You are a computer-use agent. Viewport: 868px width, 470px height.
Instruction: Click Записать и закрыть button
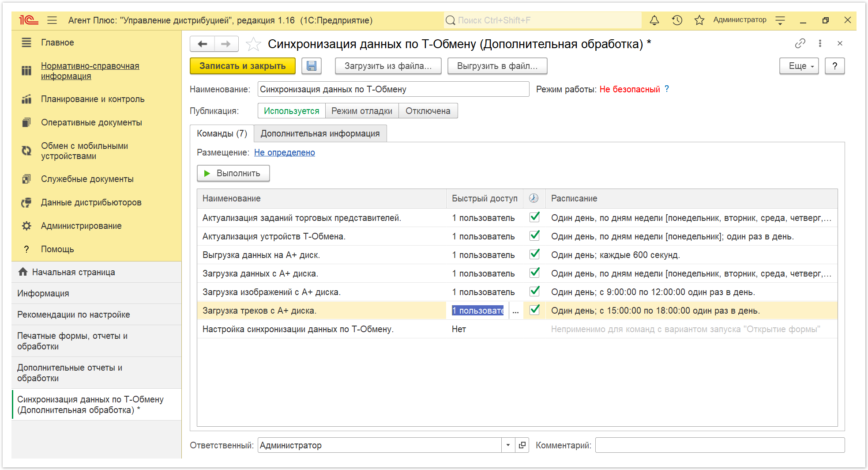pos(243,66)
